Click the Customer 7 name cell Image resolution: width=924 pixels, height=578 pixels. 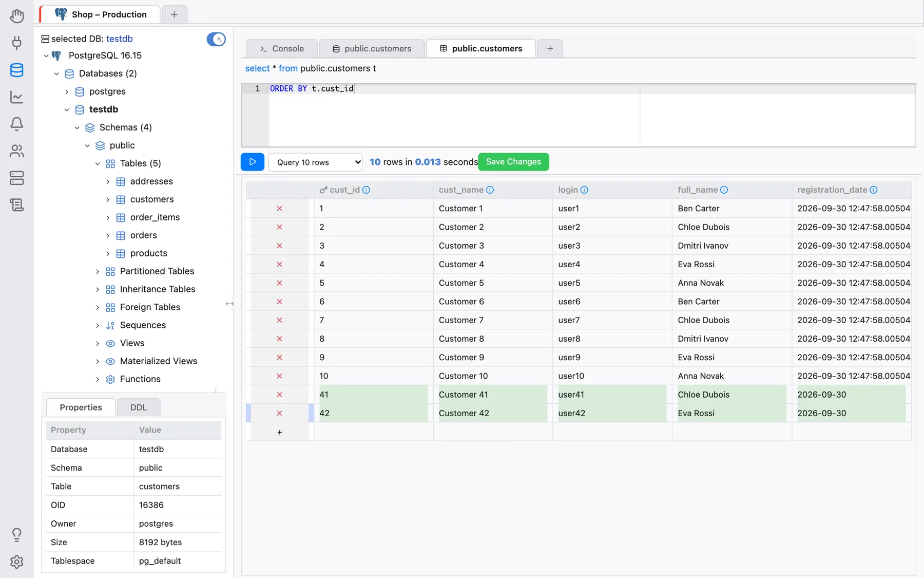coord(493,320)
